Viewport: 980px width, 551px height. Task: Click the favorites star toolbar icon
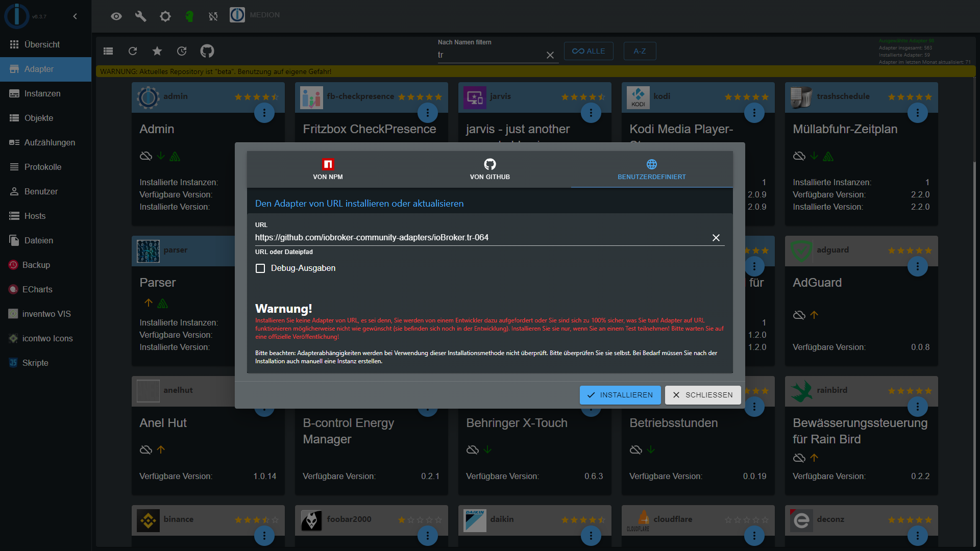coord(157,51)
